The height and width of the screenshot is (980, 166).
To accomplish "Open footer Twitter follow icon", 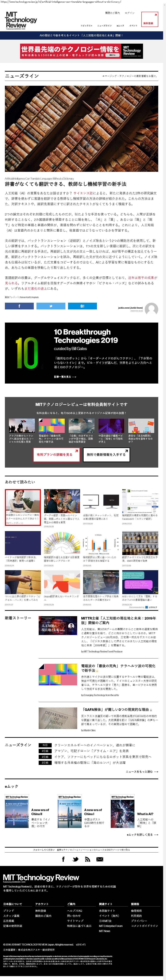I will tap(75, 859).
